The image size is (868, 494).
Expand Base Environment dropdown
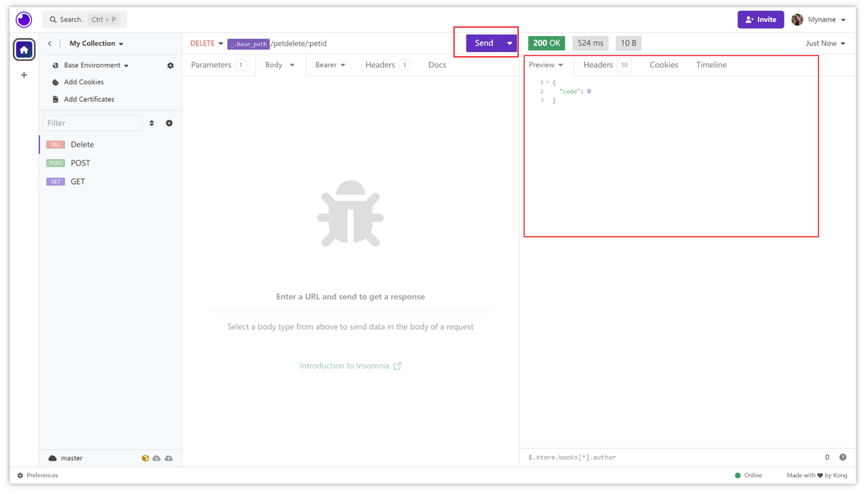(96, 66)
